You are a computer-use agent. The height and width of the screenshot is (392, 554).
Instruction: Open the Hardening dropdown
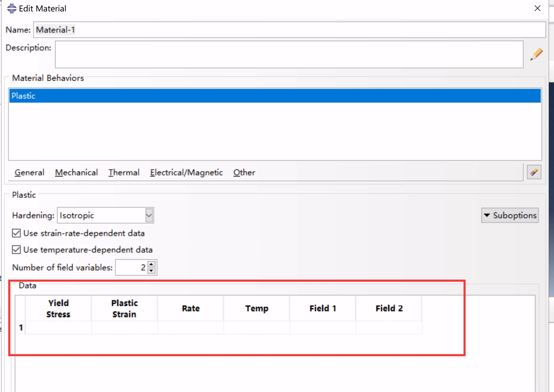149,215
